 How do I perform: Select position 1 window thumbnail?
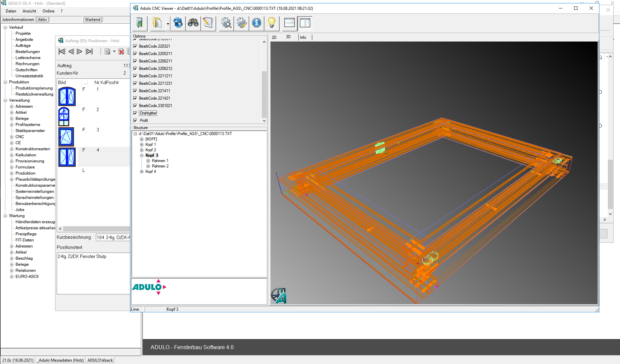point(67,96)
